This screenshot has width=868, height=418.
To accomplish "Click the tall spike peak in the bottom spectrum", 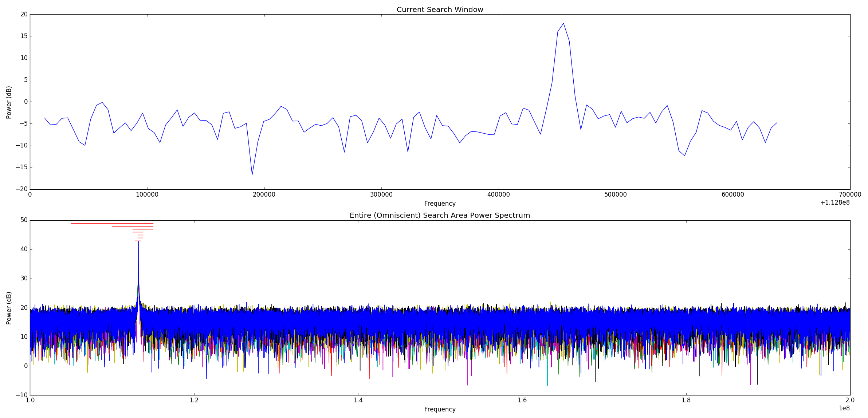I will pos(138,243).
